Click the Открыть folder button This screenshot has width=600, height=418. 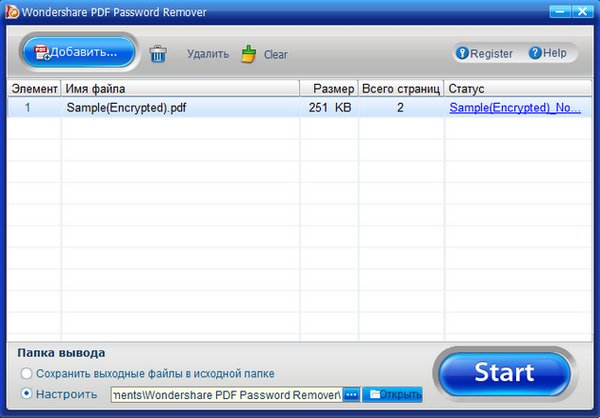[392, 395]
